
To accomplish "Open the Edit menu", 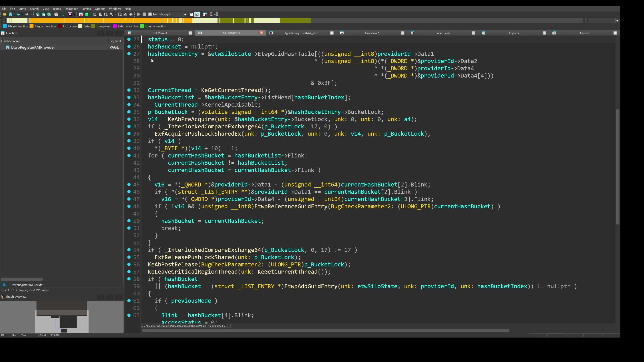I will tap(13, 9).
